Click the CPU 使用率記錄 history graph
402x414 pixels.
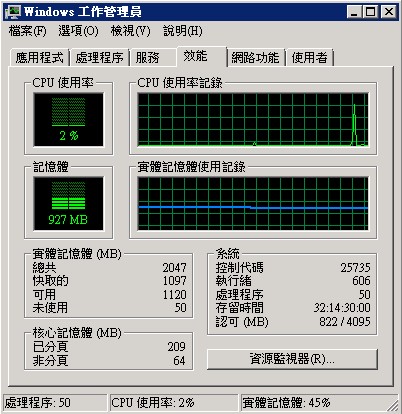[x=253, y=120]
